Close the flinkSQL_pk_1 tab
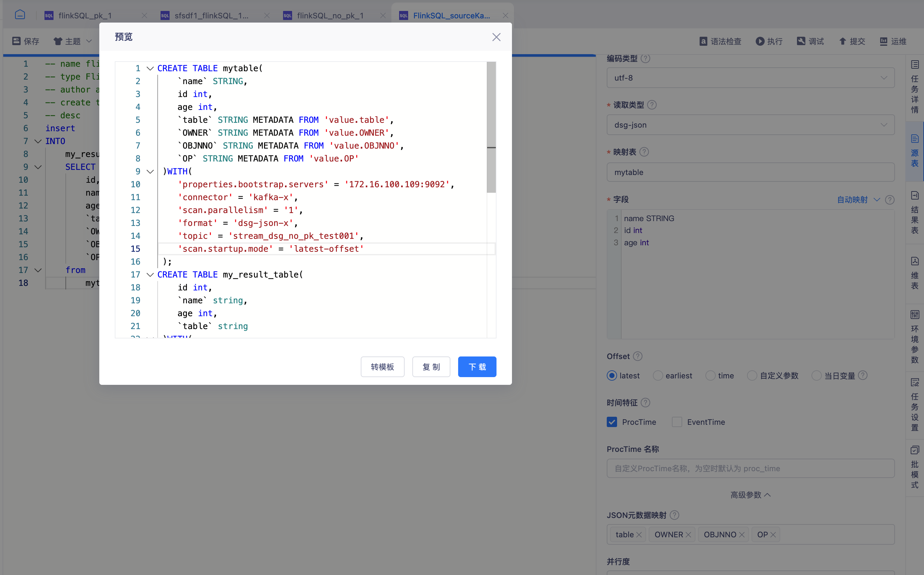924x575 pixels. click(x=144, y=15)
